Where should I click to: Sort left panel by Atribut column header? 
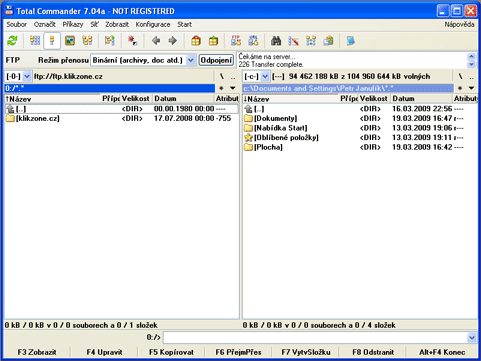tap(227, 99)
